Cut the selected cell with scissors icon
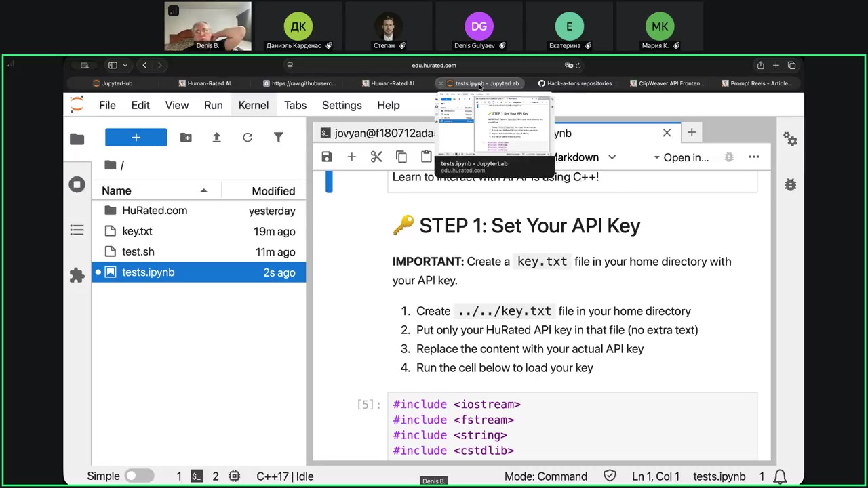This screenshot has height=488, width=868. pyautogui.click(x=376, y=157)
